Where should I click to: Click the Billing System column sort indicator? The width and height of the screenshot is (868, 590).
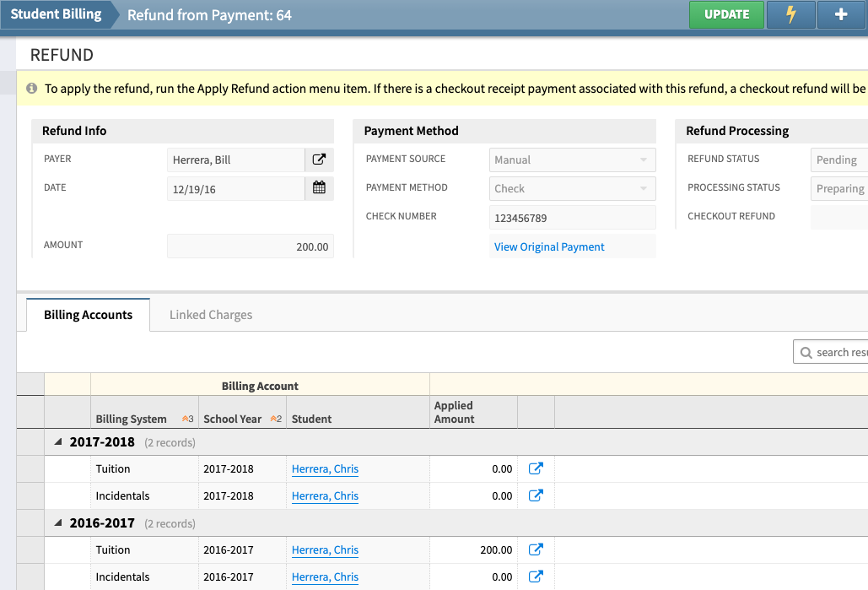click(x=186, y=418)
